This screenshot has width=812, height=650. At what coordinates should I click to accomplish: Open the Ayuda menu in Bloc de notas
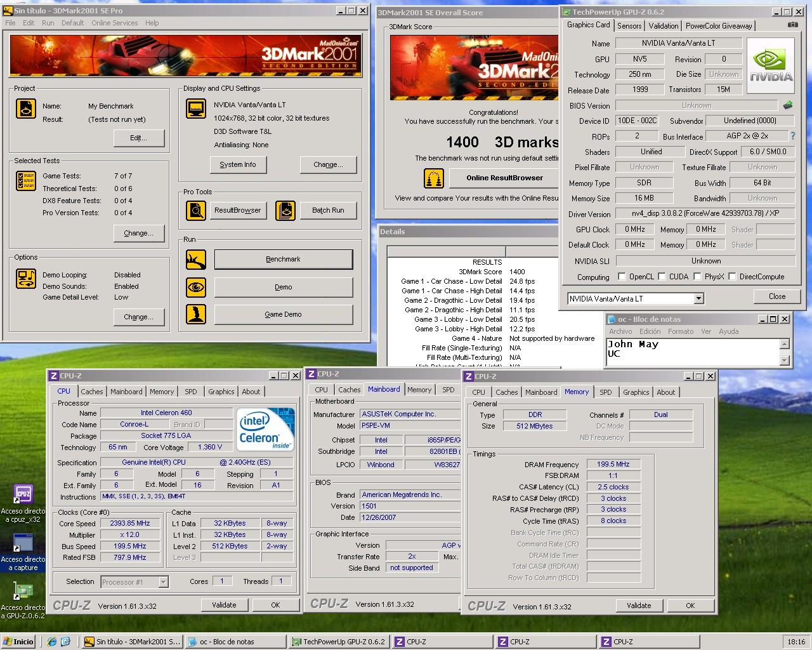[x=729, y=331]
